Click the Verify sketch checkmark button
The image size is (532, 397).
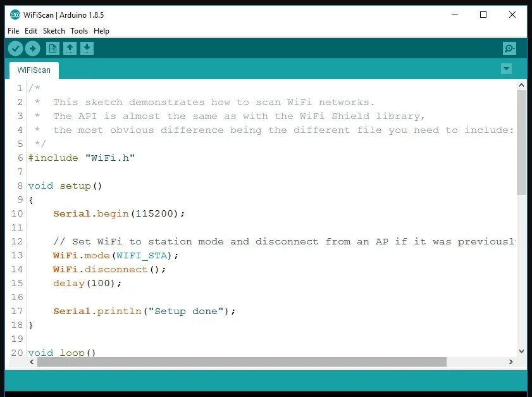pyautogui.click(x=15, y=49)
